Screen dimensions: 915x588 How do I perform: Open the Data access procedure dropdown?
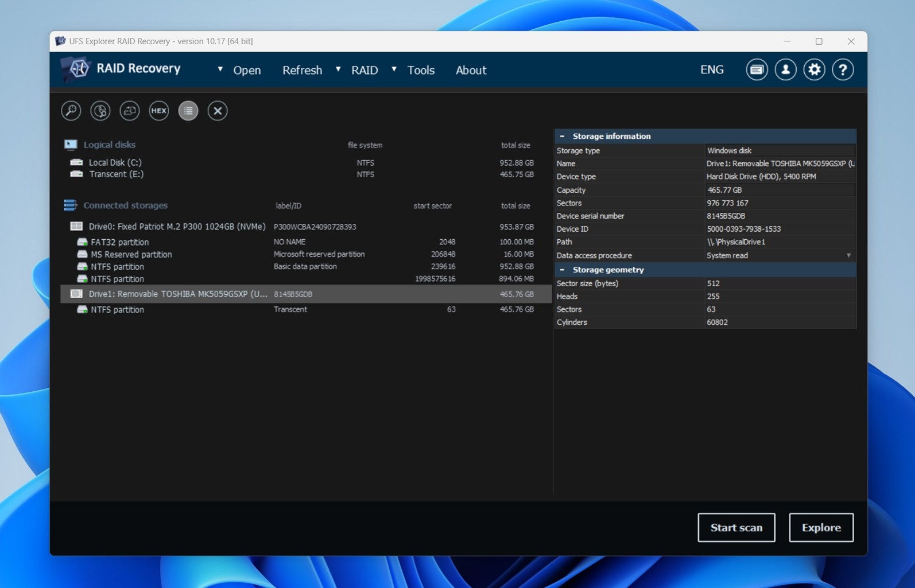click(848, 256)
